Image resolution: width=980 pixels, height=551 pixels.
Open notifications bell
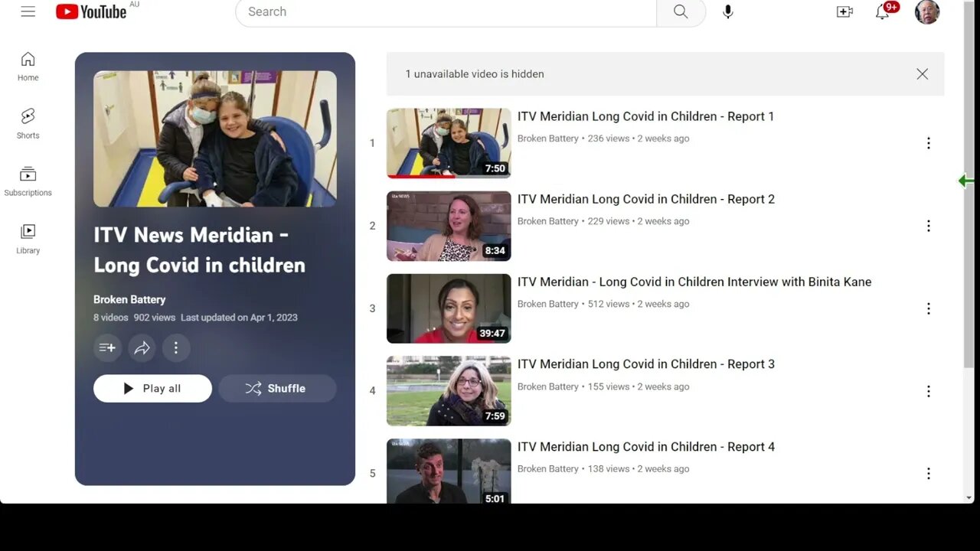coord(883,11)
